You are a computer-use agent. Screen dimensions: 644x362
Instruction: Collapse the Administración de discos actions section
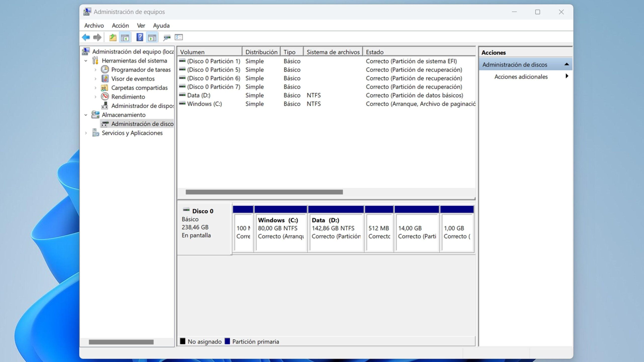click(567, 64)
